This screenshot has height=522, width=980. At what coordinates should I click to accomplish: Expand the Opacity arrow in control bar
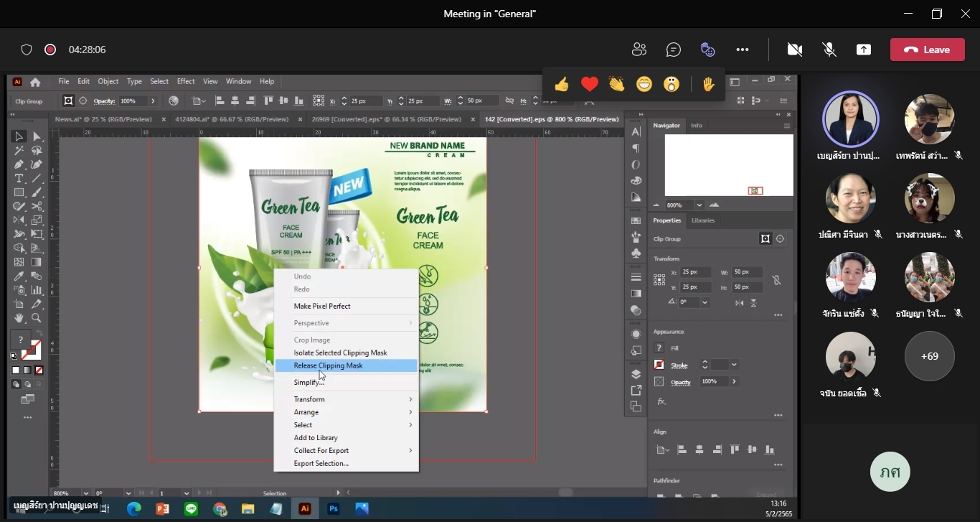click(x=153, y=101)
